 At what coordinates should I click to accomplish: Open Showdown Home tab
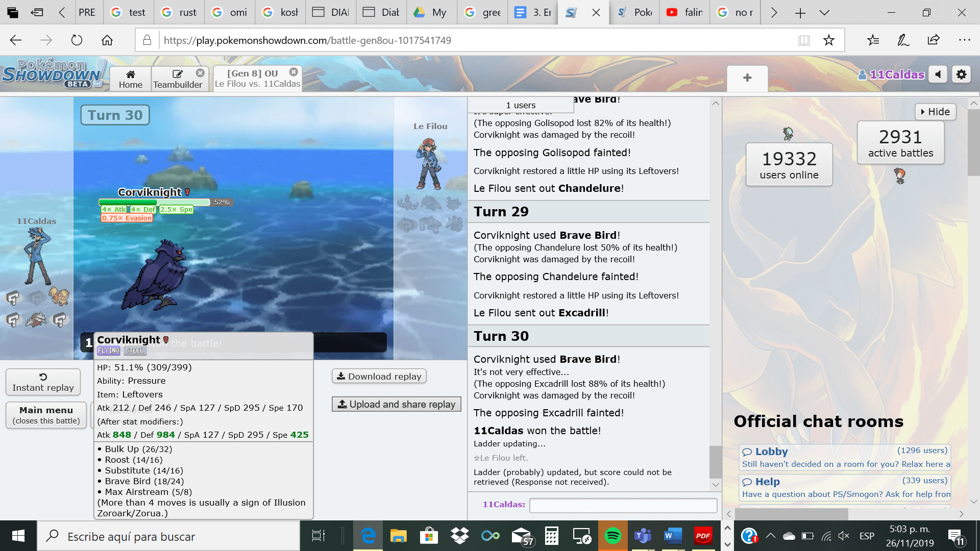tap(131, 79)
